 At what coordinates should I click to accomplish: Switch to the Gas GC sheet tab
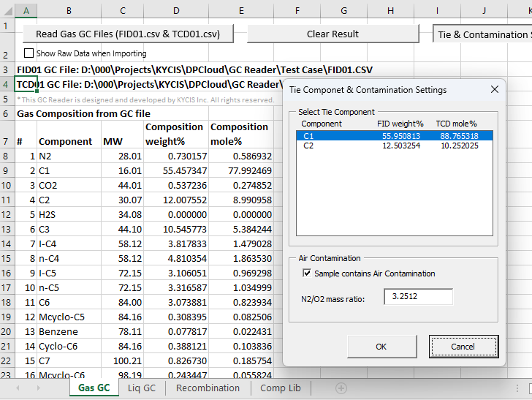pos(94,388)
